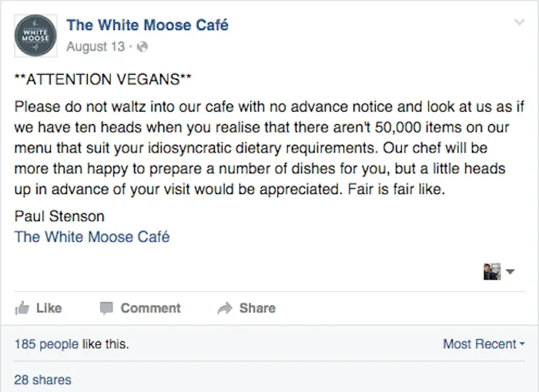Click the Share arrow icon
This screenshot has height=392, width=539.
point(225,309)
